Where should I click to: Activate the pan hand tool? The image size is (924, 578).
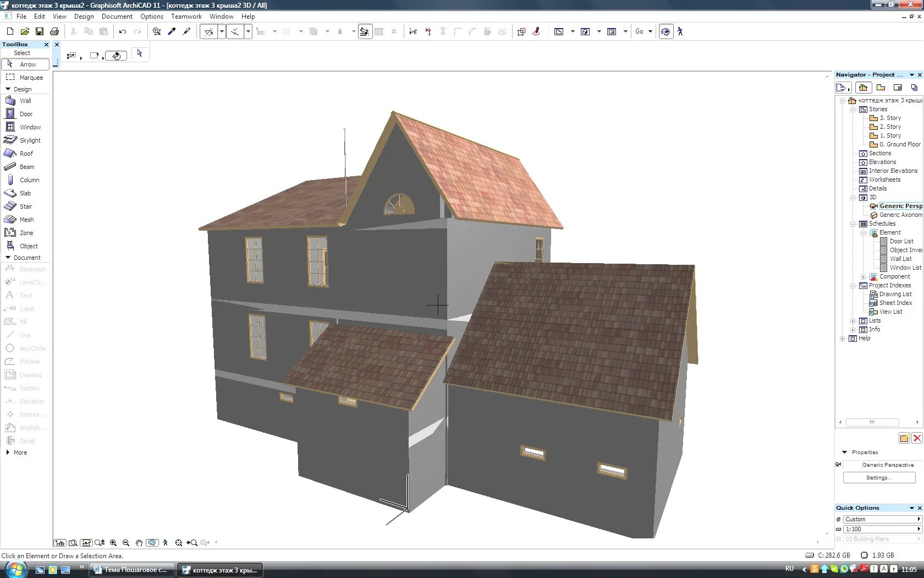click(139, 543)
